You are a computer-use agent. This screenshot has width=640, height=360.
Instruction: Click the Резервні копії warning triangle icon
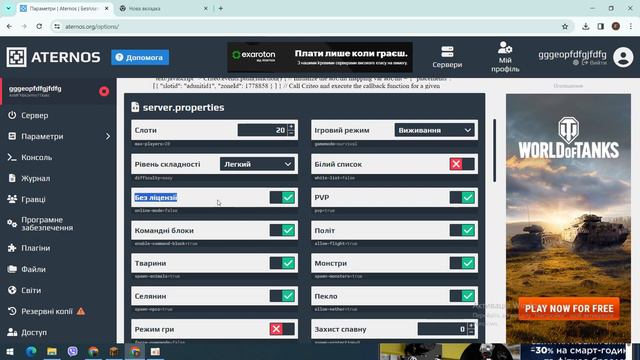81,311
